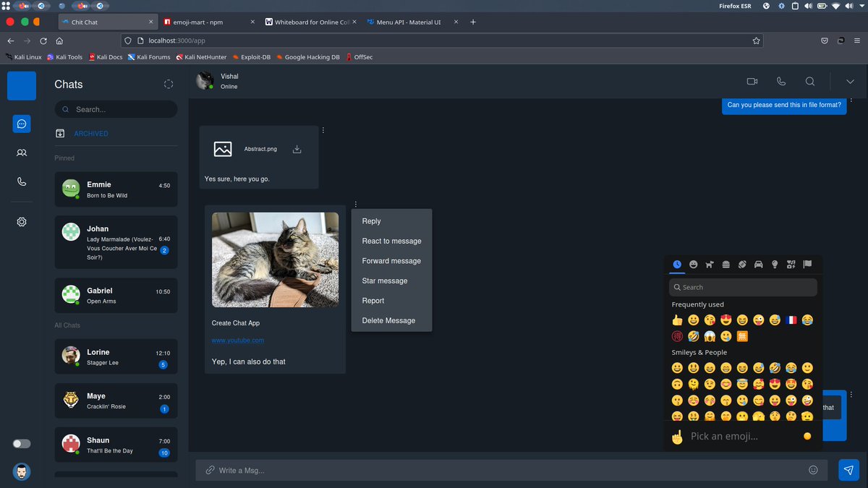Choose Forward message from the context menu
Image resolution: width=868 pixels, height=488 pixels.
click(391, 260)
